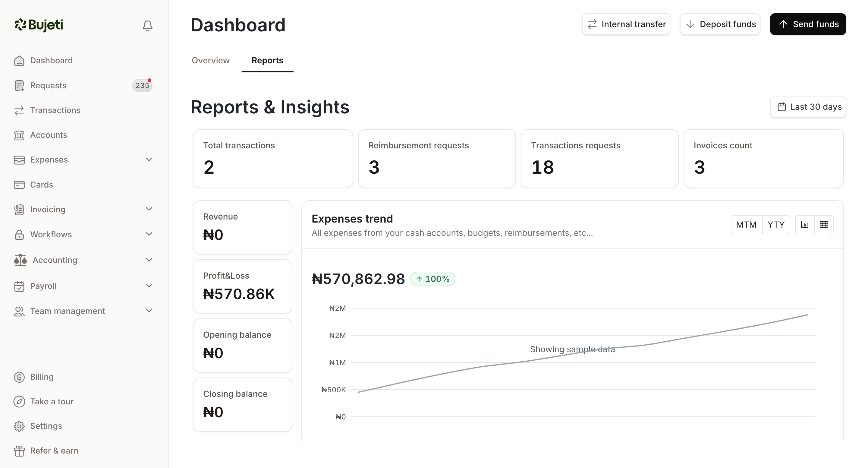
Task: Open Take a tour compass item
Action: coord(52,401)
